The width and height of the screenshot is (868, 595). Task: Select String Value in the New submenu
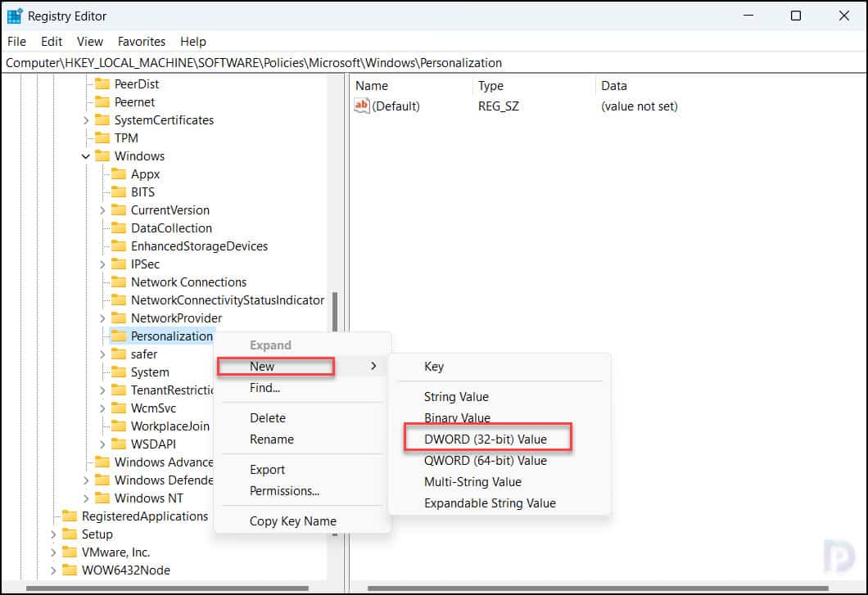(500, 396)
